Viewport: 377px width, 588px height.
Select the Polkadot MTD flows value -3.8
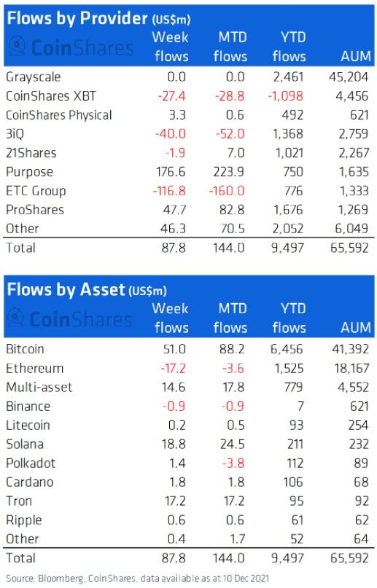point(233,463)
